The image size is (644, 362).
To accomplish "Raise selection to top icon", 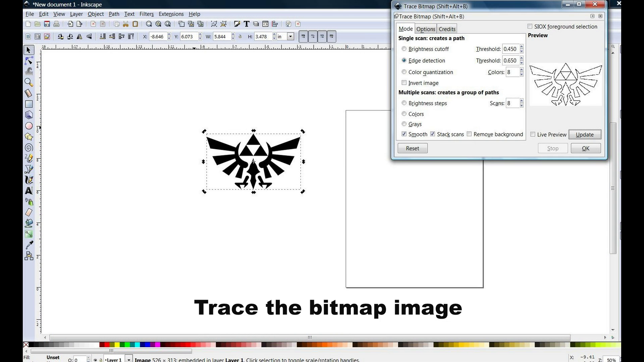I will tap(131, 37).
